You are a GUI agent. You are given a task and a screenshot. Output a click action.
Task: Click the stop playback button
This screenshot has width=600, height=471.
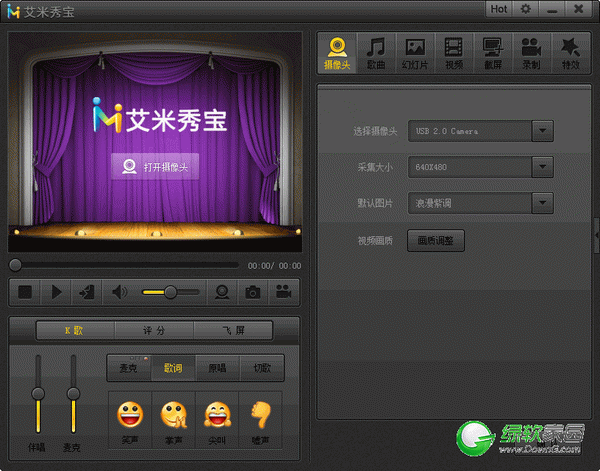click(25, 292)
